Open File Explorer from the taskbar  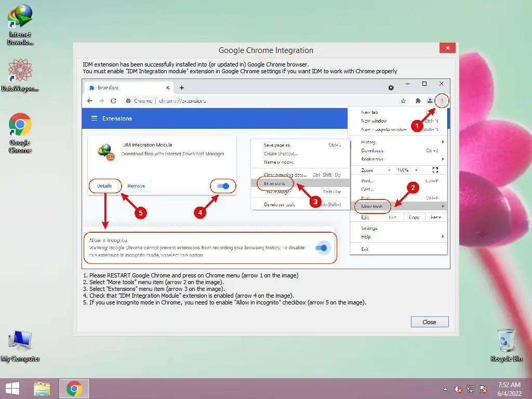pyautogui.click(x=42, y=389)
